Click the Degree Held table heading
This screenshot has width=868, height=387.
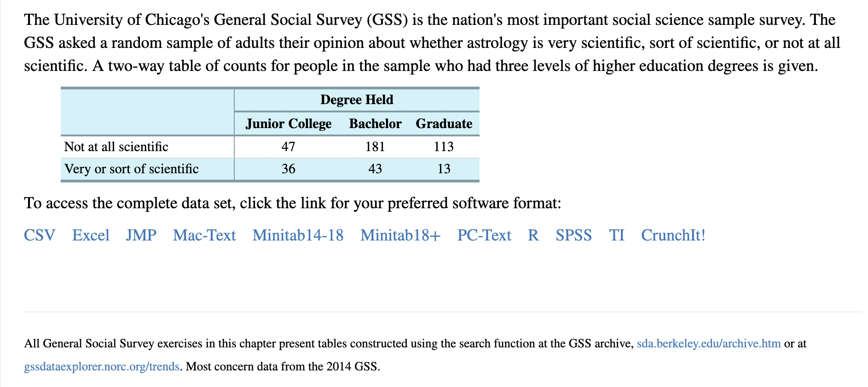point(357,100)
